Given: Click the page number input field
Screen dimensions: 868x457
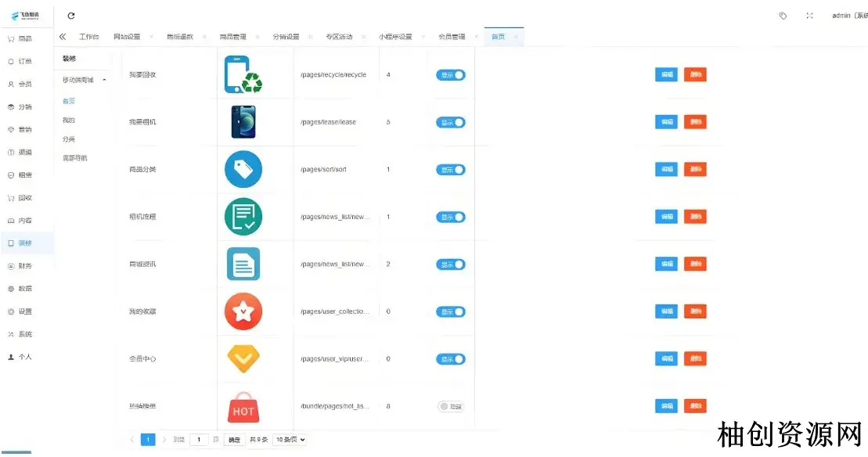Looking at the screenshot, I should click(x=200, y=440).
